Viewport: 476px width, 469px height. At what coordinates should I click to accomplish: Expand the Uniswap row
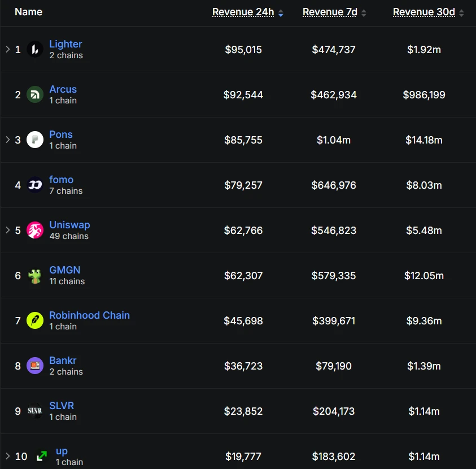pyautogui.click(x=7, y=230)
